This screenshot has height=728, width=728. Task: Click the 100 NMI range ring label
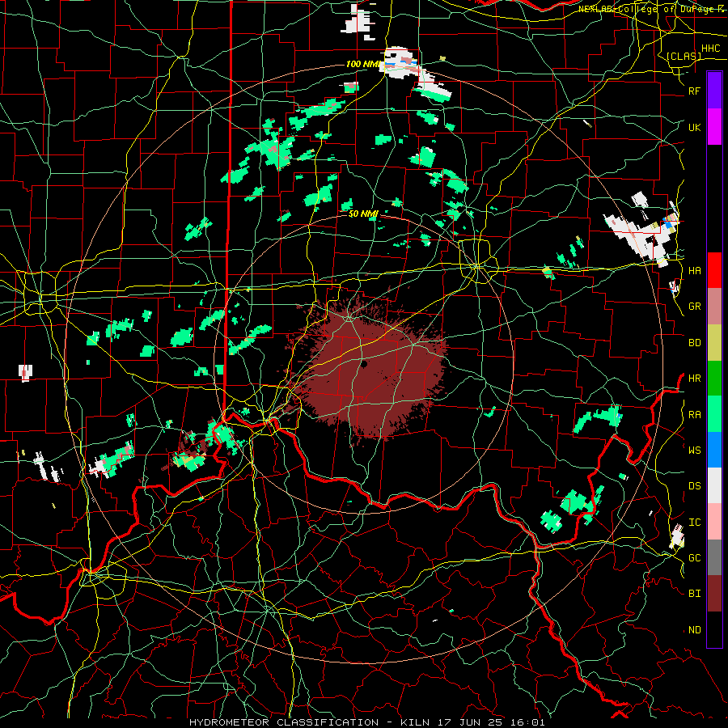[362, 64]
